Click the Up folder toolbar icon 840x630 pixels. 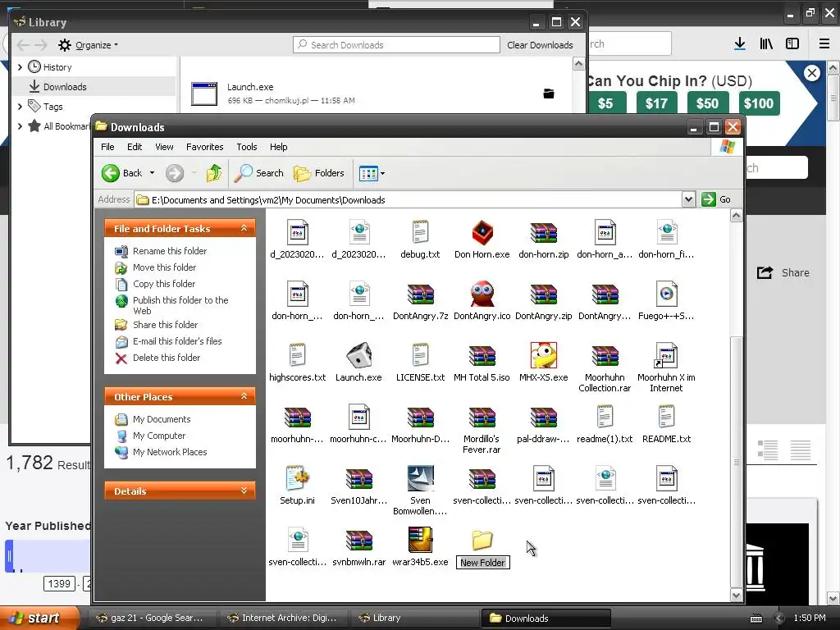coord(214,173)
